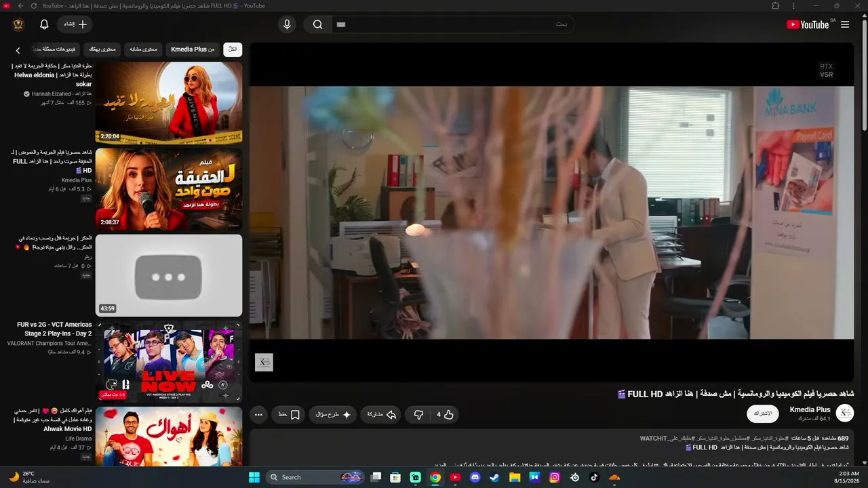Expand more filter chips with arrow
868x488 pixels.
(x=18, y=50)
